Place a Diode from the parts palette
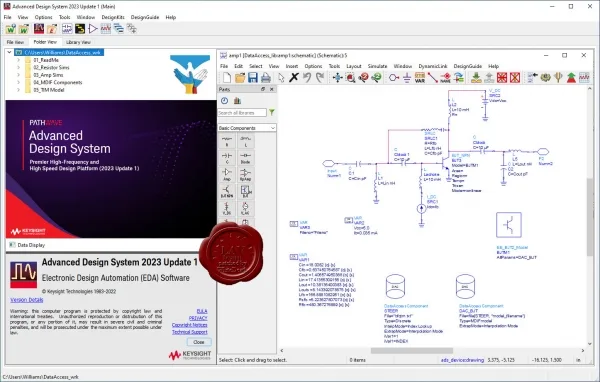The width and height of the screenshot is (600, 382). tap(246, 158)
